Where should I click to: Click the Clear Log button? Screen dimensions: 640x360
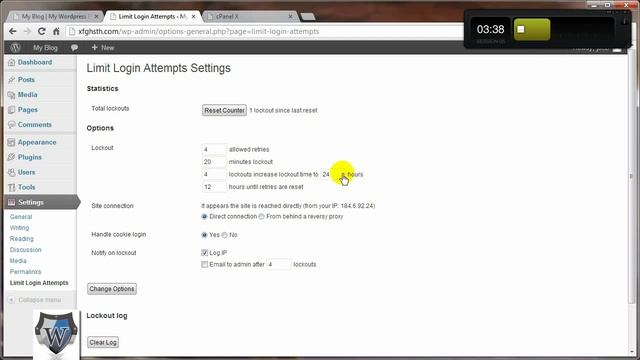tap(103, 342)
